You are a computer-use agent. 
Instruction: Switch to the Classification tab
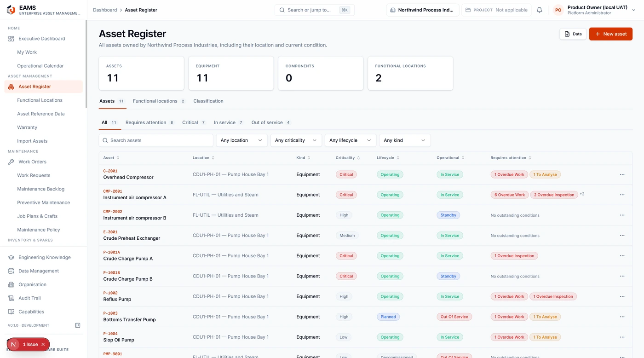click(x=208, y=101)
